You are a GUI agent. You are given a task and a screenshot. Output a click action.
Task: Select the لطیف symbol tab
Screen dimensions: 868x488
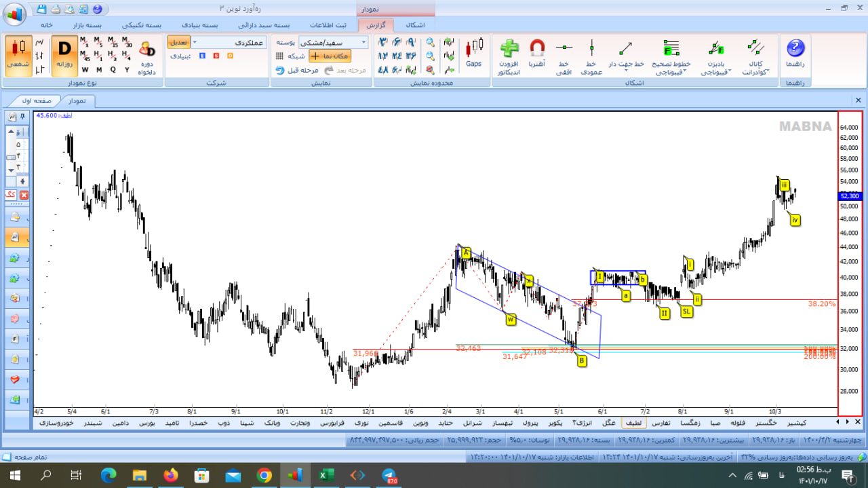pos(634,423)
